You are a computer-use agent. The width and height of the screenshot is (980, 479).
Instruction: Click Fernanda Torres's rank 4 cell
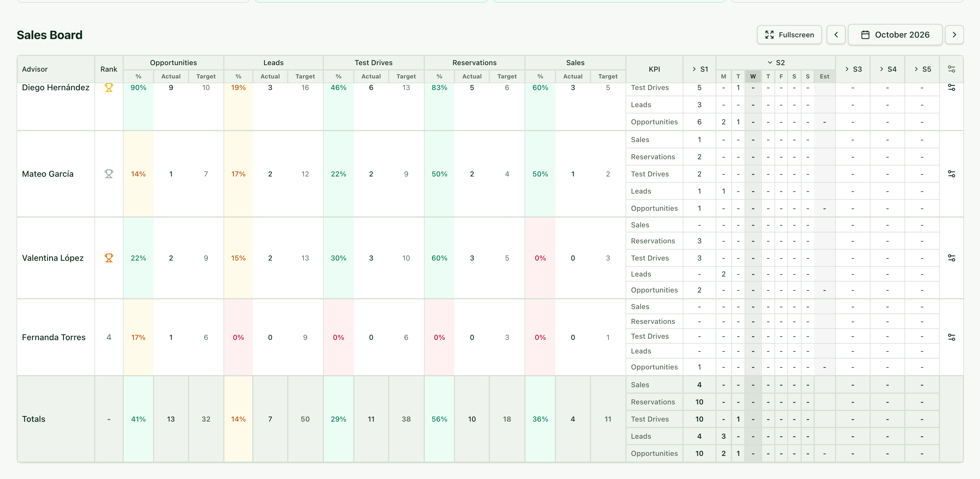coord(109,337)
